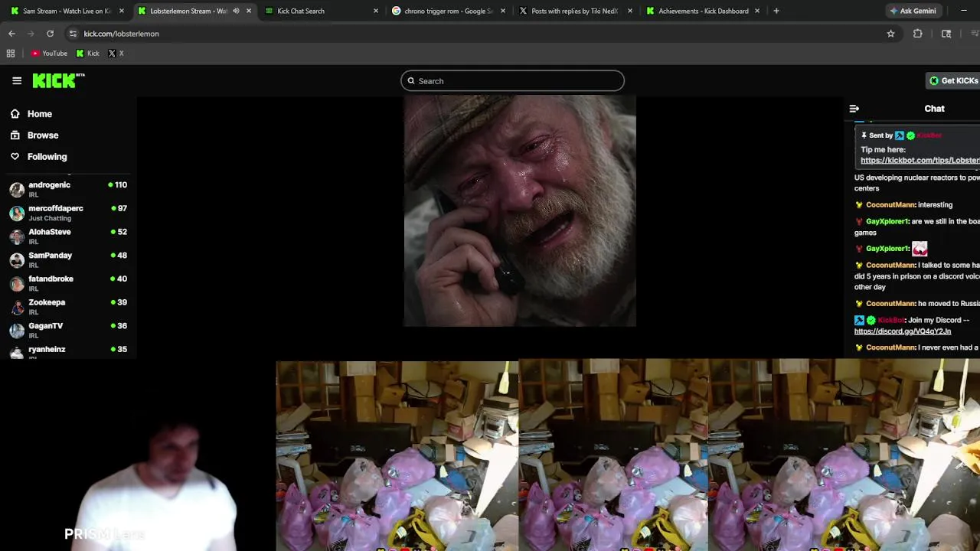Open mercoffdaperc channel
The height and width of the screenshot is (551, 980).
[68, 213]
